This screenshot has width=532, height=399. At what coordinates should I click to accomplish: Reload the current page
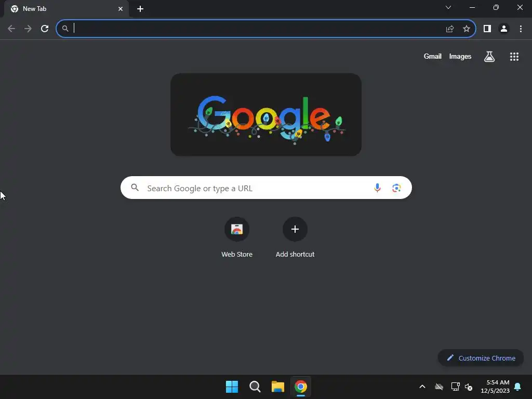(45, 29)
